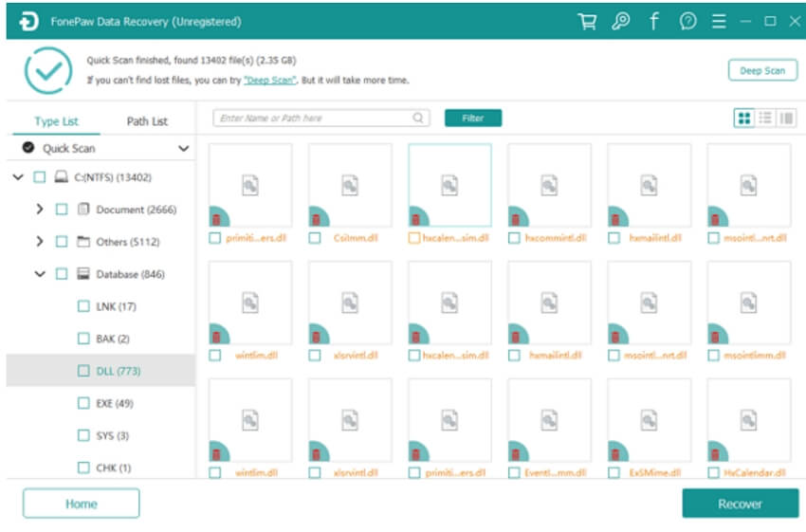Open the help chat bubble icon
806x532 pixels.
pyautogui.click(x=687, y=22)
